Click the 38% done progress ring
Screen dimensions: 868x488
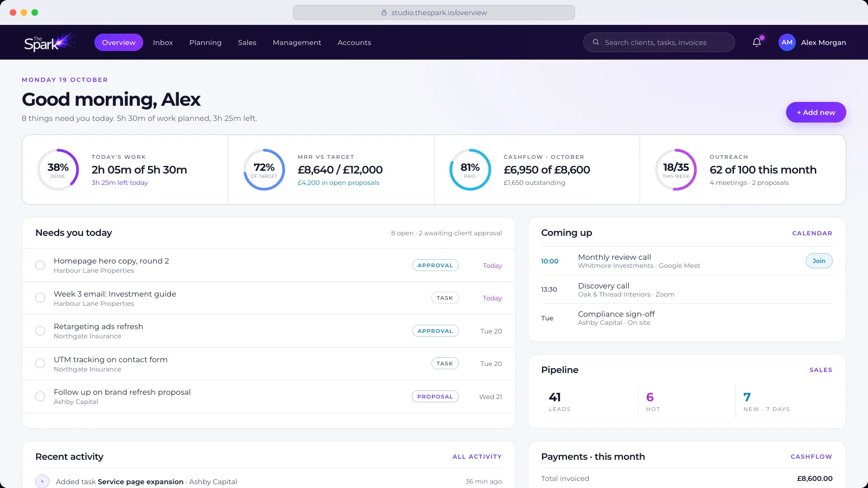pos(58,170)
